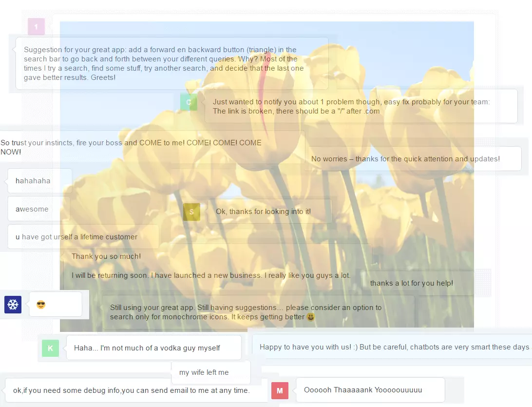Click the "Ok, thanks for looking into it!" bubble
The width and height of the screenshot is (532, 407).
[x=270, y=212]
